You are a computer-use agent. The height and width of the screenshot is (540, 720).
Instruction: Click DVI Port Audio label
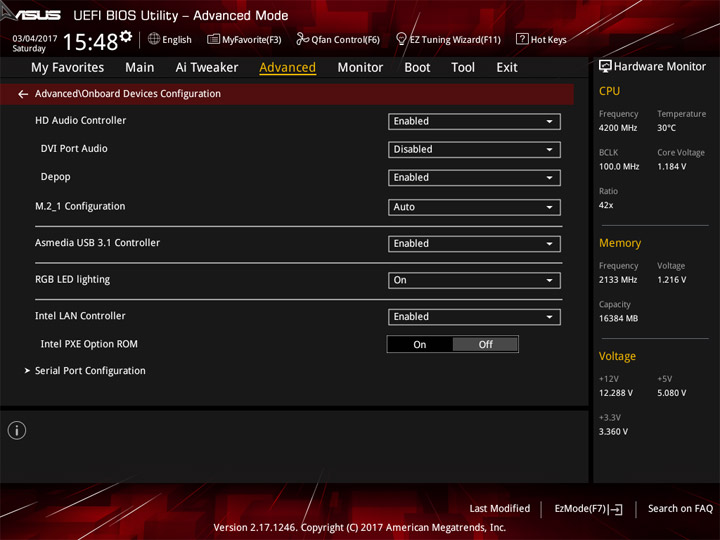click(x=74, y=148)
